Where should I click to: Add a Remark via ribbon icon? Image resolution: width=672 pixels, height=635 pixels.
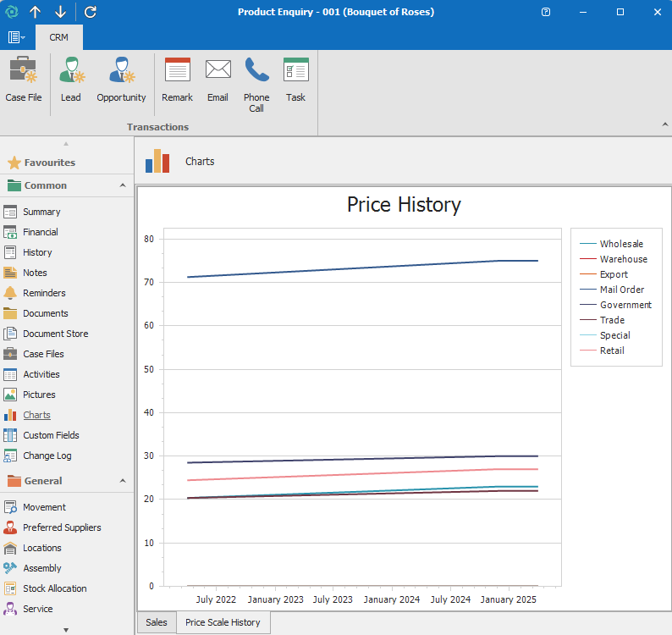[177, 71]
